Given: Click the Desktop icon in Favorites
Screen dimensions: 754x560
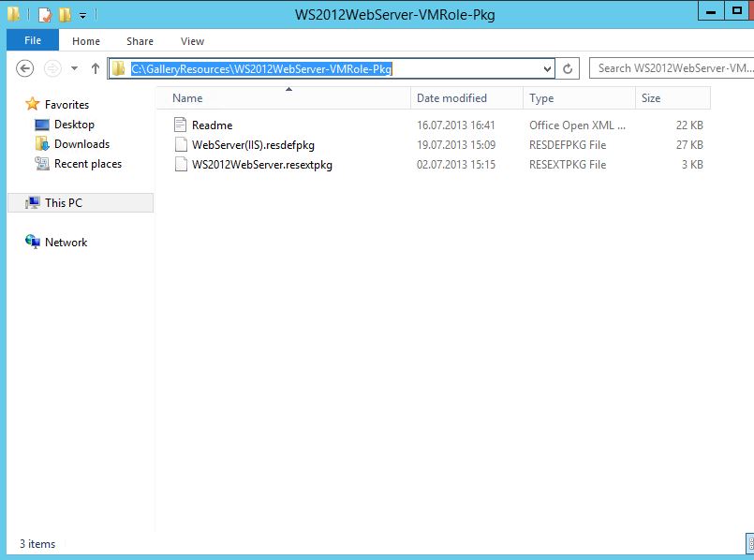Looking at the screenshot, I should pyautogui.click(x=42, y=125).
